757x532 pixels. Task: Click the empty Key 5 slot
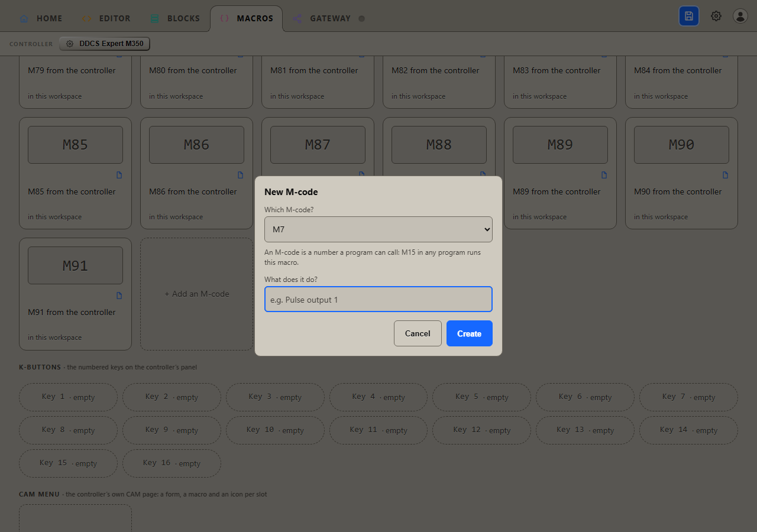click(x=481, y=397)
